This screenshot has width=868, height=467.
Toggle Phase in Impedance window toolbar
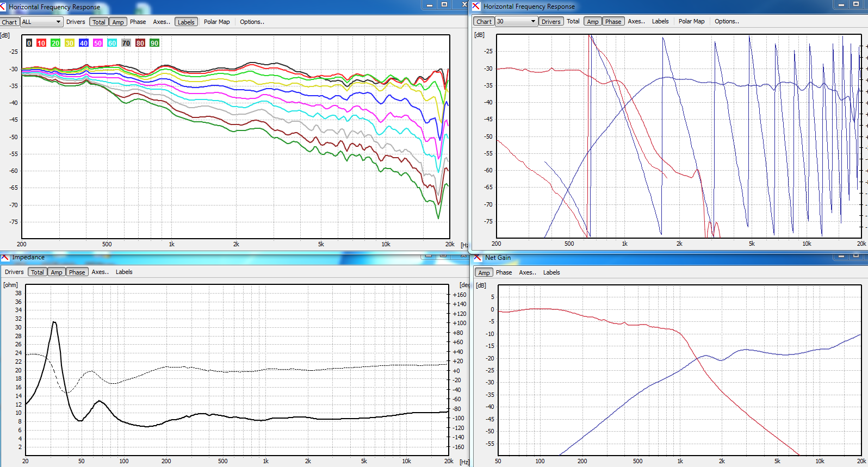pos(77,272)
